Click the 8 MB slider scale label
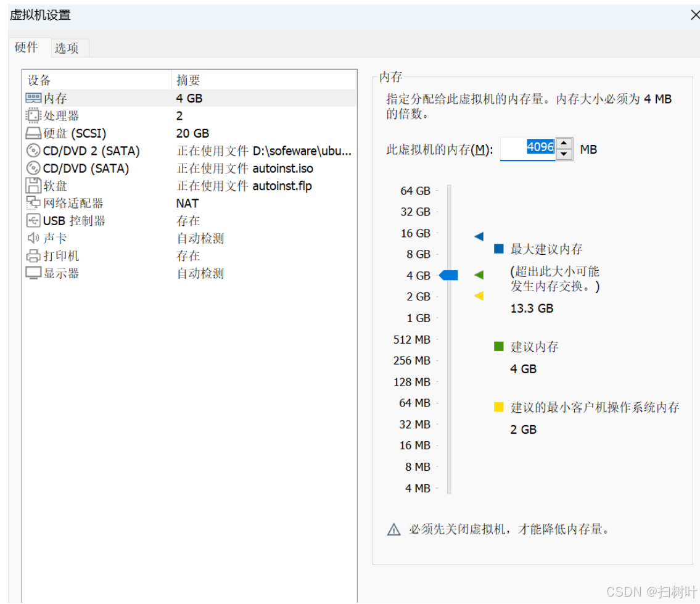This screenshot has width=700, height=604. pyautogui.click(x=418, y=467)
